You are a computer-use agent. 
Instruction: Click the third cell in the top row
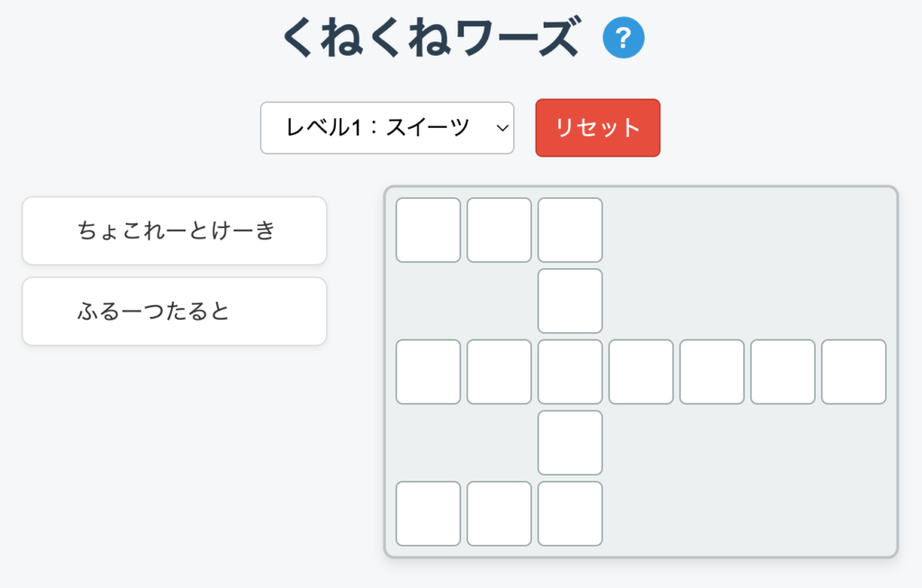click(x=570, y=231)
